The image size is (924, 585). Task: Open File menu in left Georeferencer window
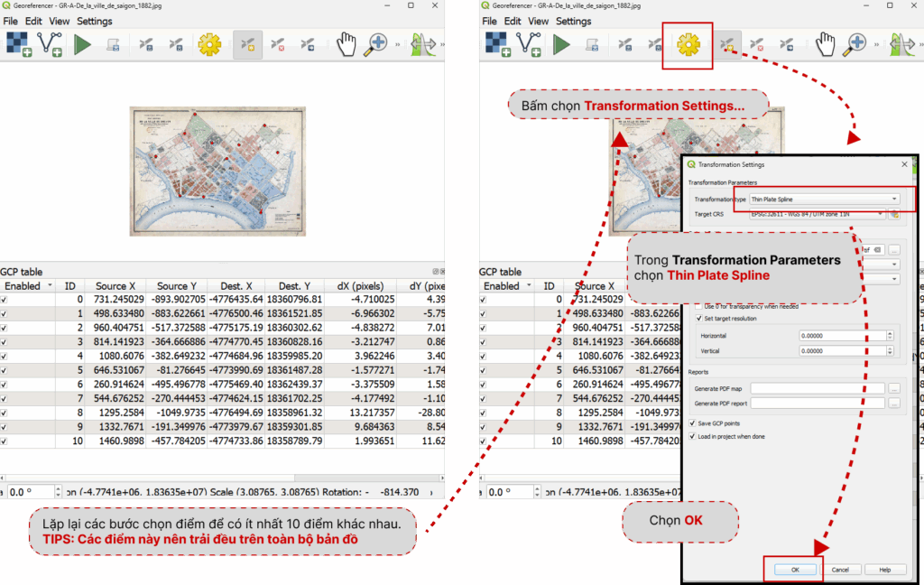[x=11, y=22]
